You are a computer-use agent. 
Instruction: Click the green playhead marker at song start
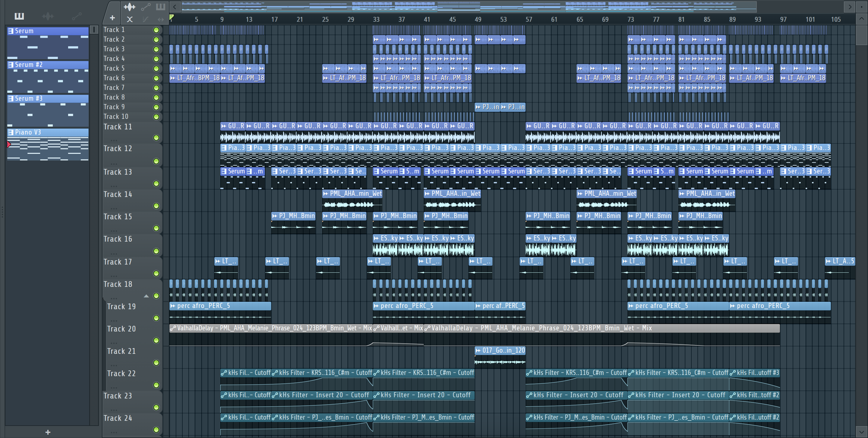pyautogui.click(x=171, y=17)
